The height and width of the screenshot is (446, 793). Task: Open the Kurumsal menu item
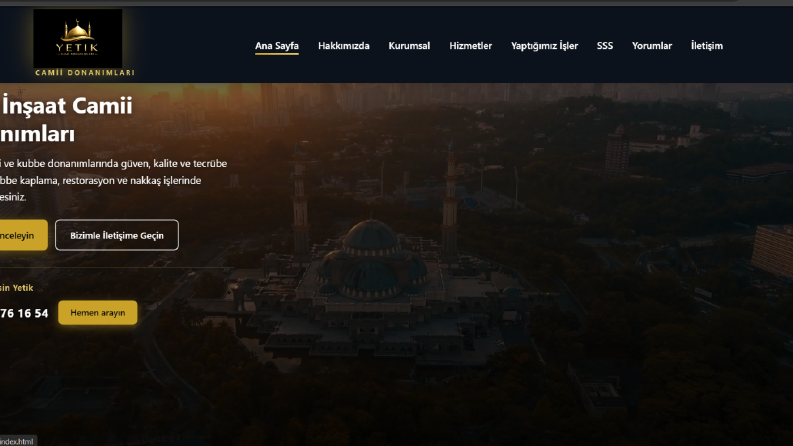(409, 46)
